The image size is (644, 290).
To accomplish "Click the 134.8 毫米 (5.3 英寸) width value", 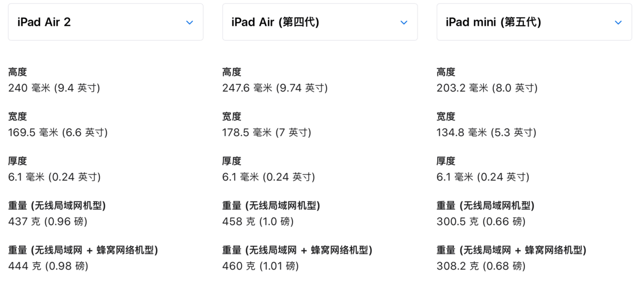I will 486,132.
